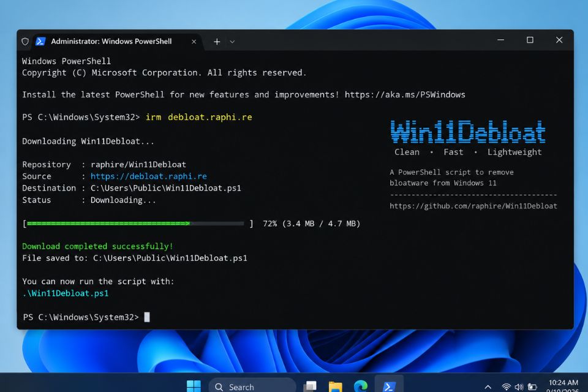This screenshot has height=392, width=588.
Task: Open the https://aka.ms/PSWindows link
Action: pos(405,94)
